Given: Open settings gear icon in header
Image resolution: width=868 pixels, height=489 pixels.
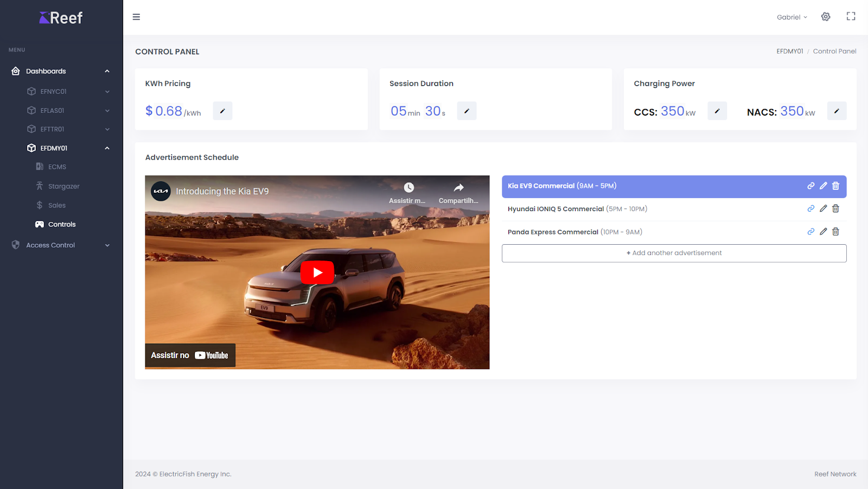Looking at the screenshot, I should pyautogui.click(x=826, y=17).
